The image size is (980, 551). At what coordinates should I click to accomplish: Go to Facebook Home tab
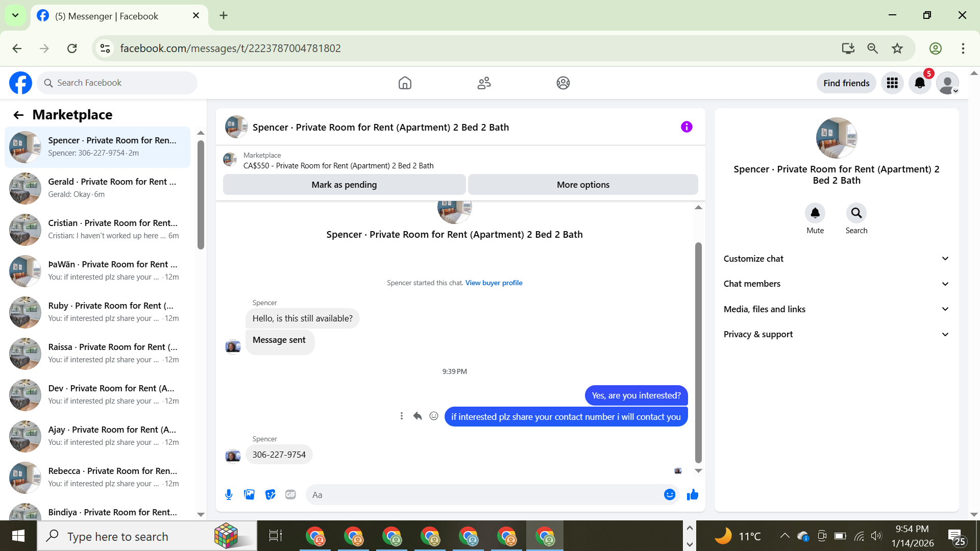pos(405,83)
